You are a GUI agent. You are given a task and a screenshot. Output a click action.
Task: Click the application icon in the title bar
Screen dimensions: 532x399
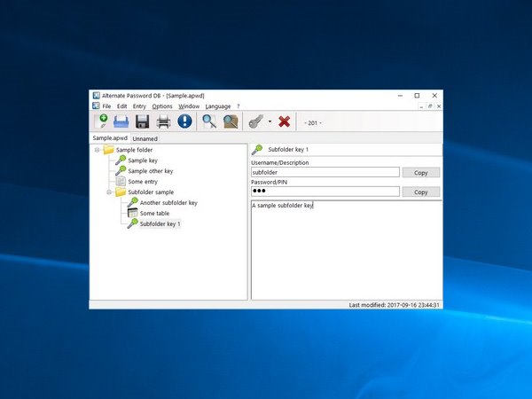[97, 96]
